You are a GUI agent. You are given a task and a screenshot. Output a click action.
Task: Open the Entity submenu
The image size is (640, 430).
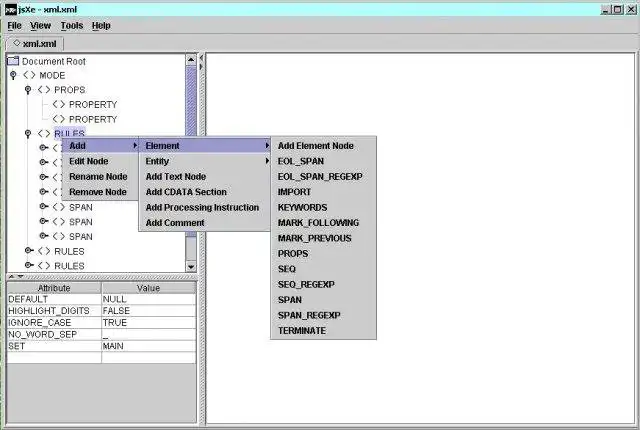204,161
